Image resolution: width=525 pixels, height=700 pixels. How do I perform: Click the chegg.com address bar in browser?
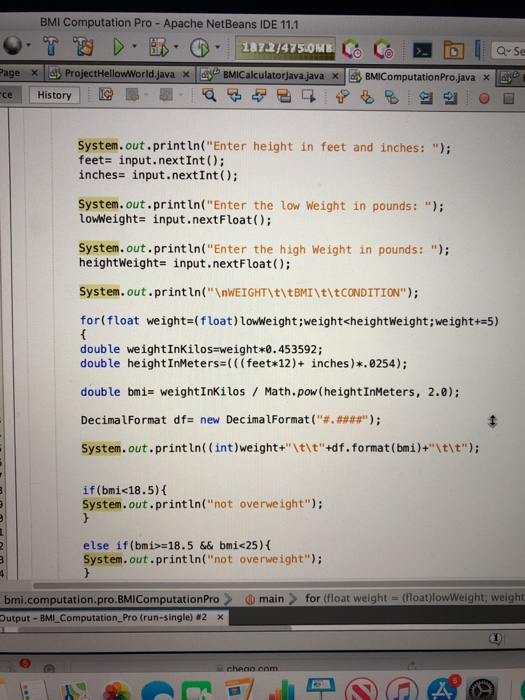pyautogui.click(x=252, y=668)
